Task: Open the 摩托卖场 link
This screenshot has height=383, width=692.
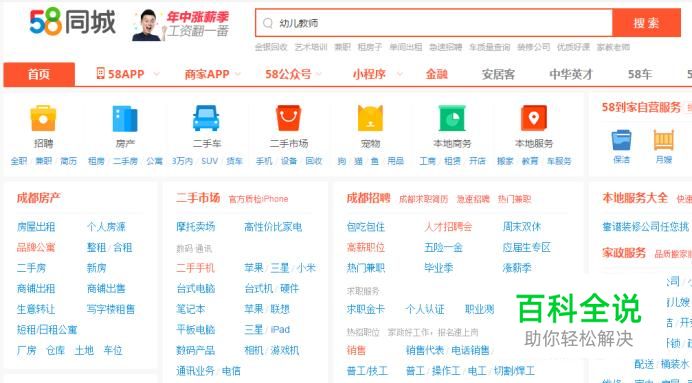Action: 196,227
